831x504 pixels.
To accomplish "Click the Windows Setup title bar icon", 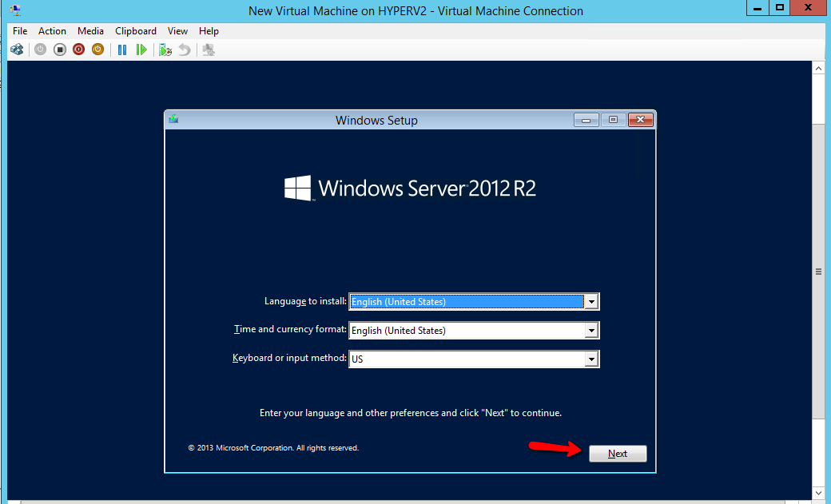I will tap(173, 119).
